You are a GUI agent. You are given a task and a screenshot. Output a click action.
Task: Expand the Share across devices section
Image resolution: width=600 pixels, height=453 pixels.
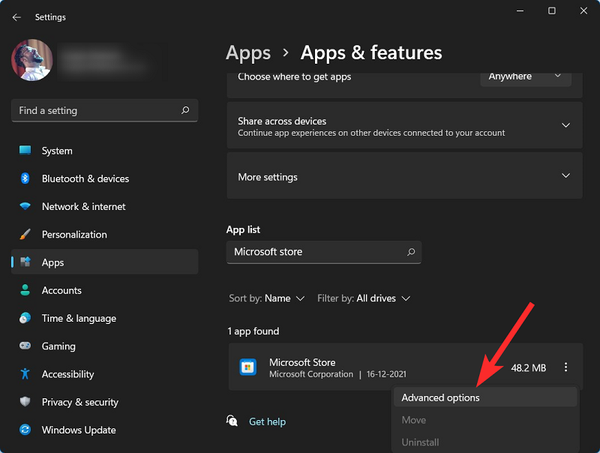565,126
